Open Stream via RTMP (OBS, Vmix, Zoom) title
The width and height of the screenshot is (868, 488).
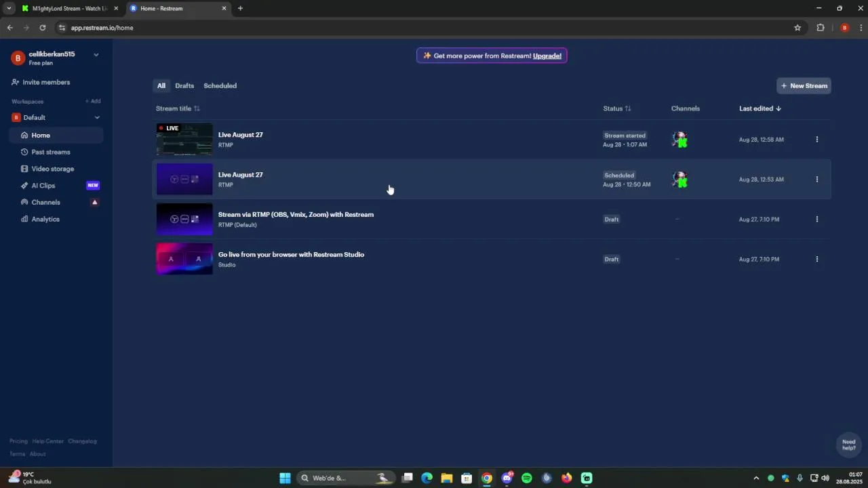pos(296,215)
